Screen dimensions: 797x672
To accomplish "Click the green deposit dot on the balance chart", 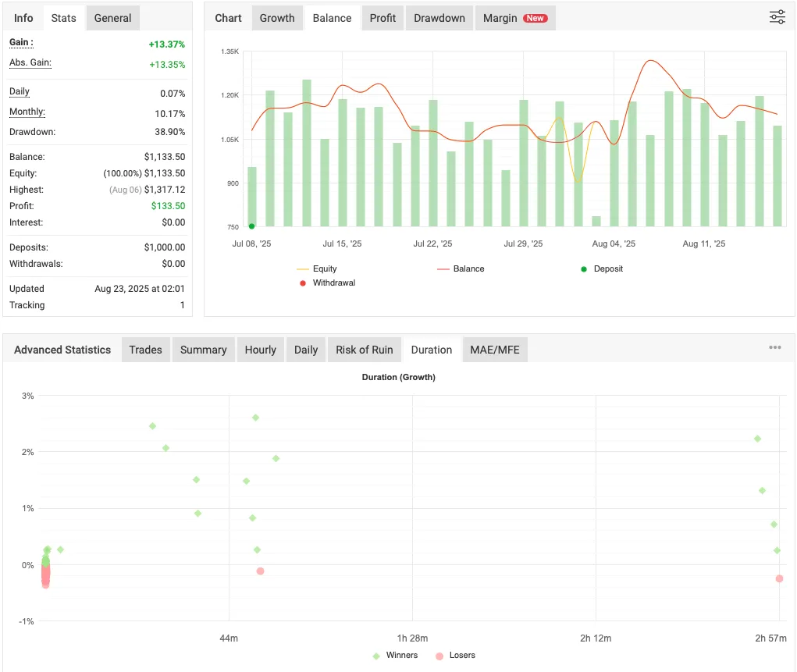I will tap(251, 226).
